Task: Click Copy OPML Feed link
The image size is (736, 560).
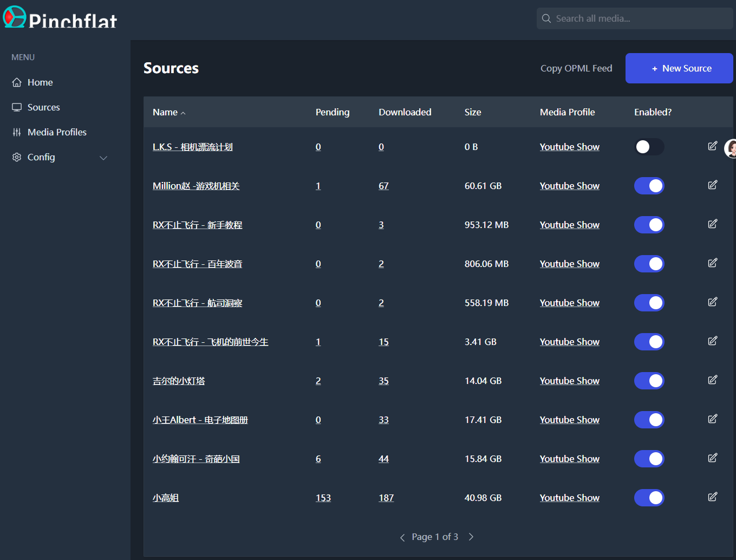Action: point(576,68)
